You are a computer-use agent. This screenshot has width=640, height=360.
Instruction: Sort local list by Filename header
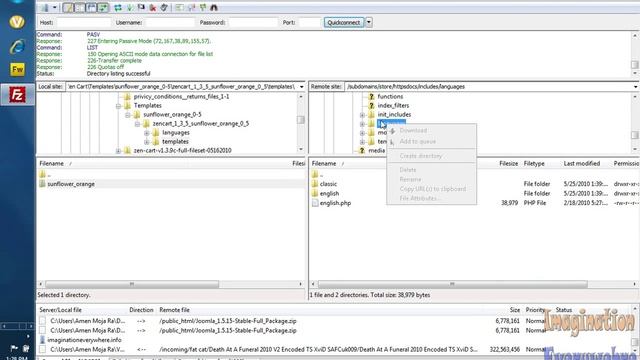pos(51,164)
